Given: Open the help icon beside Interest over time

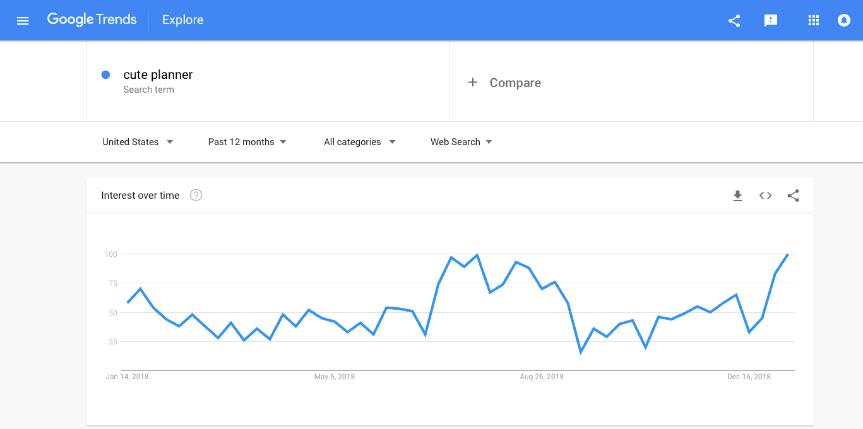Looking at the screenshot, I should [x=196, y=195].
